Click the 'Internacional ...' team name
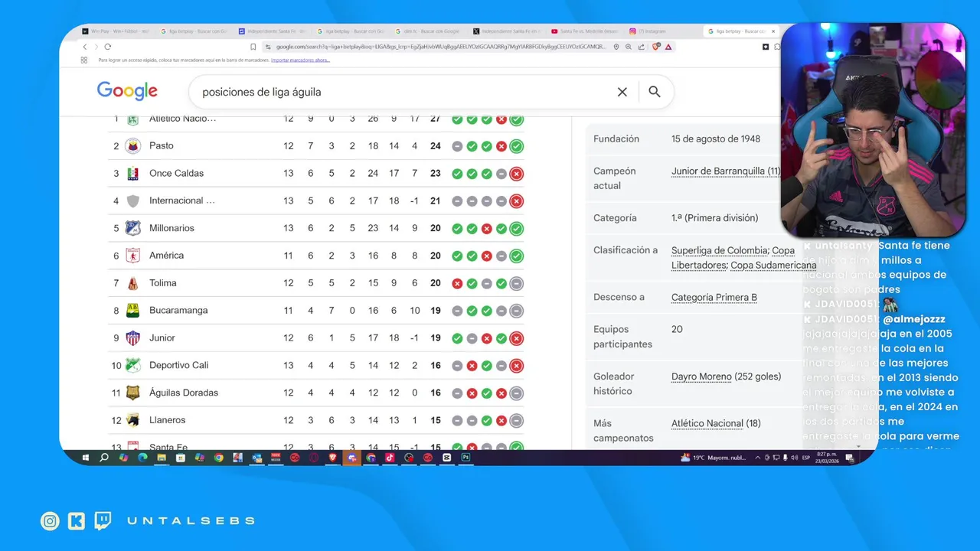Screen dimensions: 980x551 (182, 201)
